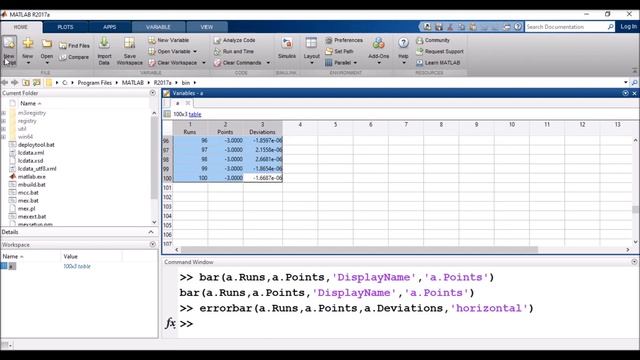Screen dimensions: 640x360
Task: Switch to the VARIABLE tab
Action: pos(158,27)
